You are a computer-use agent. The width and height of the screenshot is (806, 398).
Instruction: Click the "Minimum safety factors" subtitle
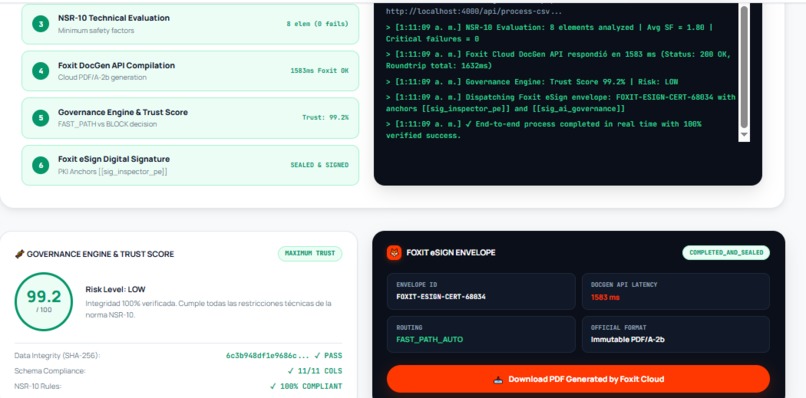[x=96, y=31]
